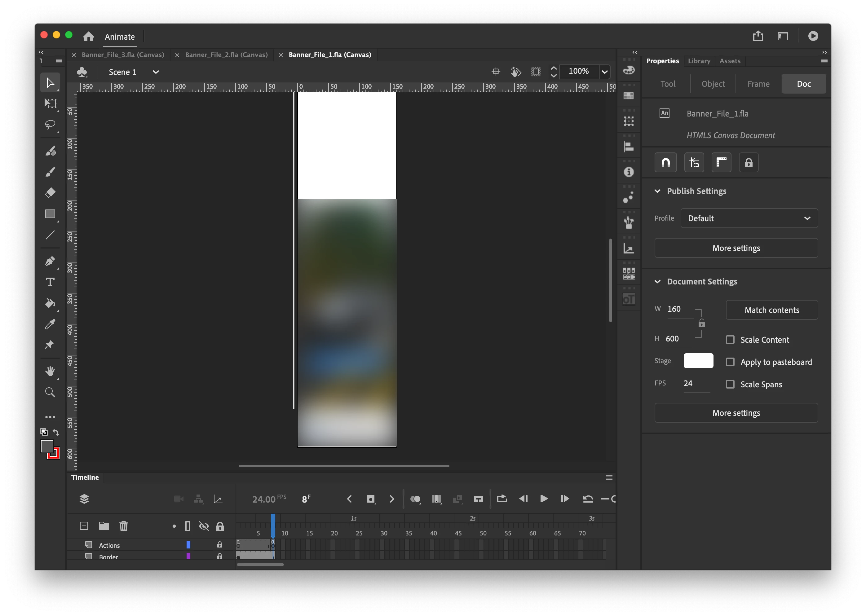Click the Onion Skin timeline icon

[415, 499]
